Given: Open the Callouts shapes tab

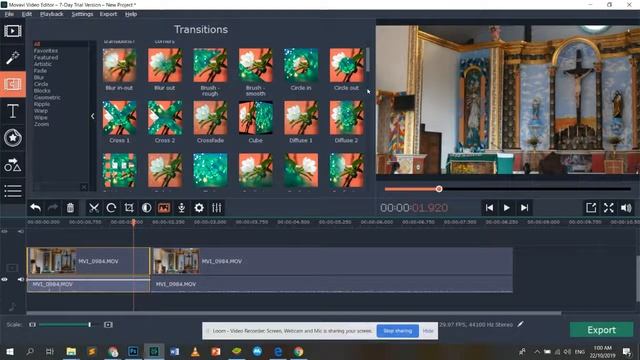Looking at the screenshot, I should [13, 164].
